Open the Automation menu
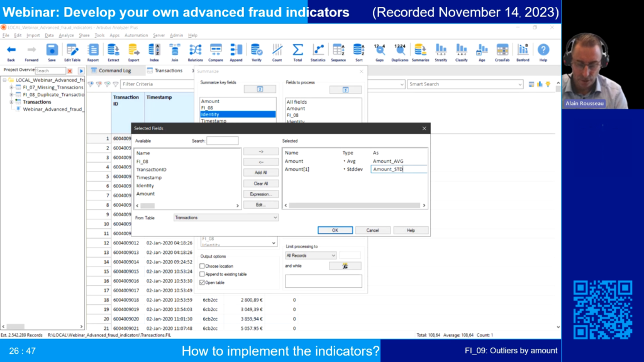Image resolution: width=644 pixels, height=362 pixels. point(136,35)
